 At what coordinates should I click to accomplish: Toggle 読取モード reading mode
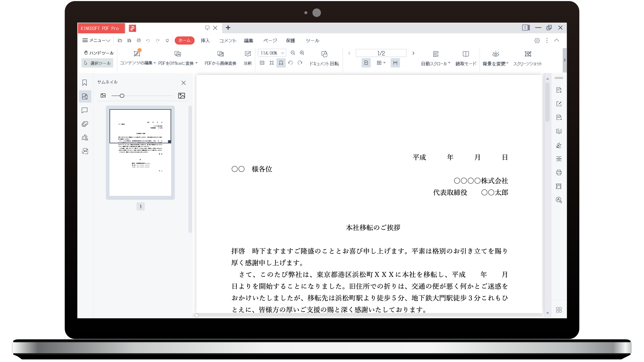click(x=466, y=58)
